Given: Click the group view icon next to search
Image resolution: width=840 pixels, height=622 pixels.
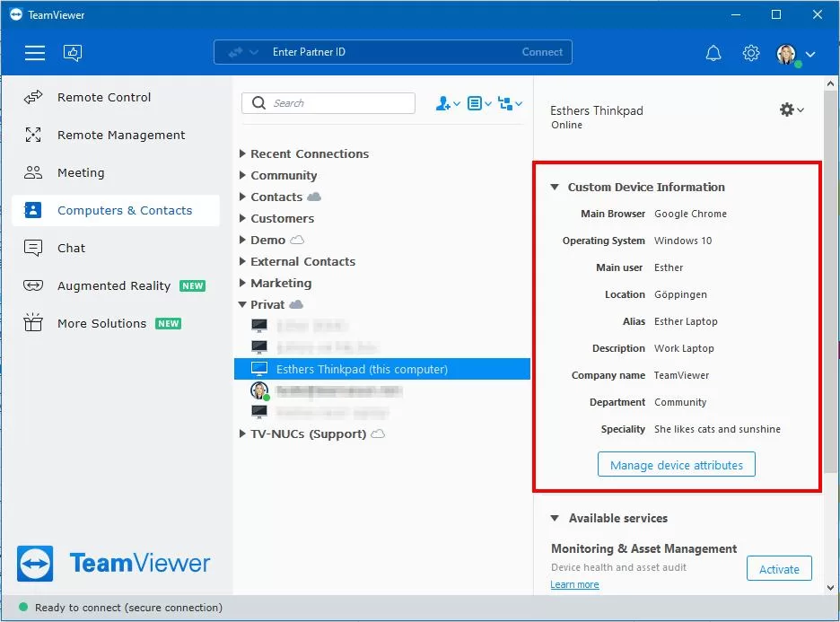Looking at the screenshot, I should [511, 103].
